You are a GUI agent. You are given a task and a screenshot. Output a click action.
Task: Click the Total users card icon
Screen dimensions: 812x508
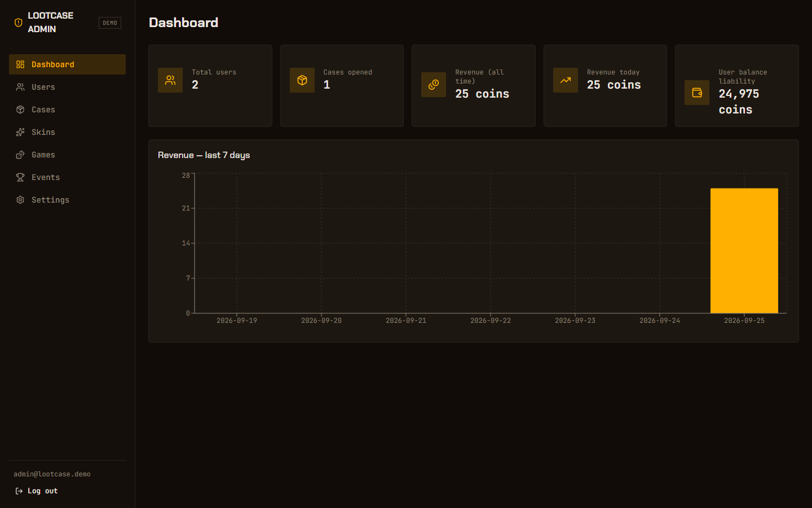170,80
